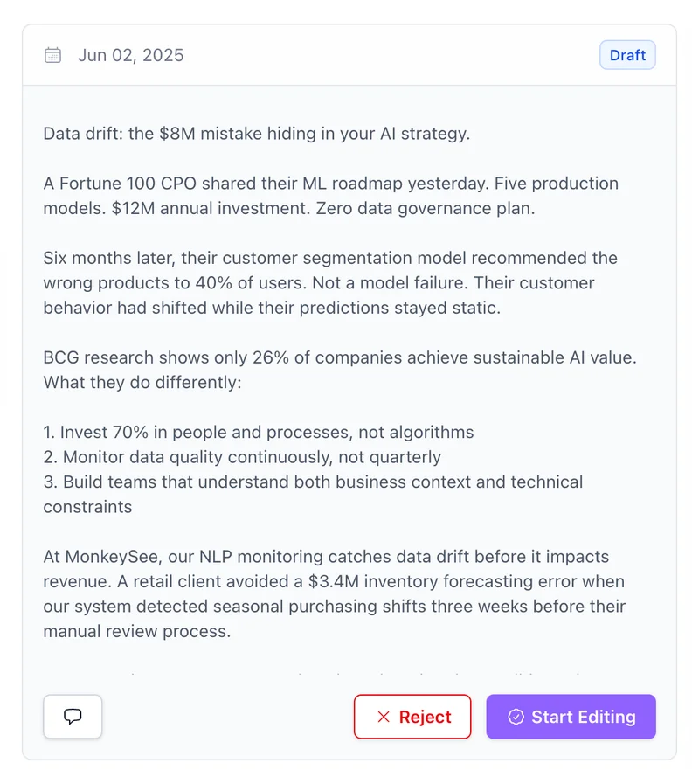Image resolution: width=699 pixels, height=784 pixels.
Task: Select the Jun 02, 2025 date label
Action: click(131, 55)
